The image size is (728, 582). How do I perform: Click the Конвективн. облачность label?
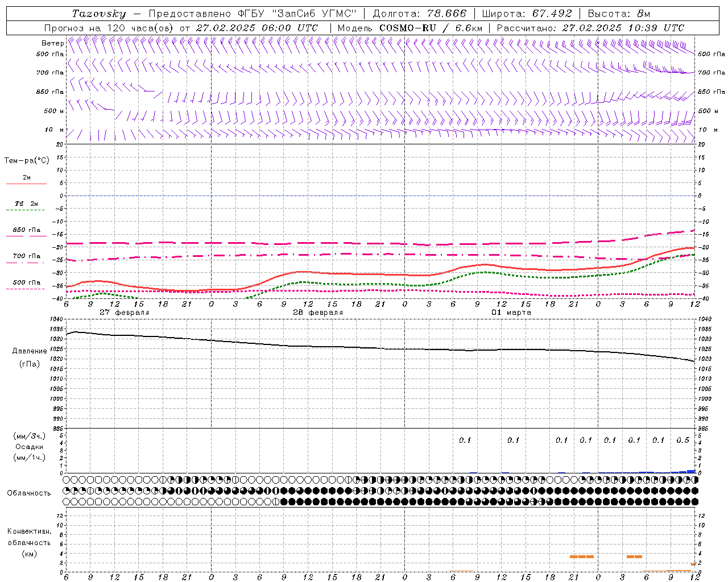click(x=29, y=537)
